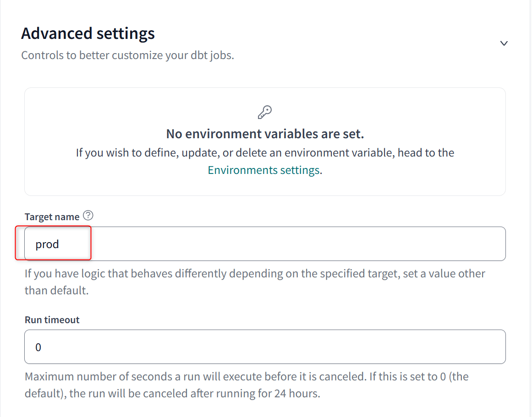This screenshot has height=417, width=532.
Task: Click 'Controls to better customize your dbt jobs' subtitle
Action: 127,55
